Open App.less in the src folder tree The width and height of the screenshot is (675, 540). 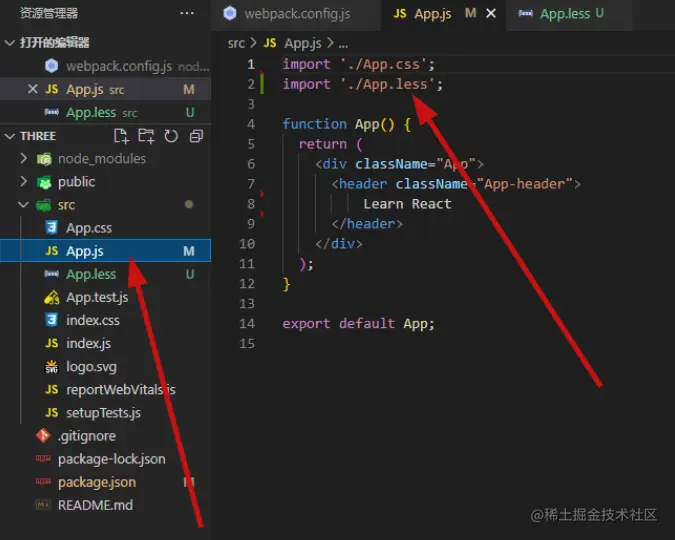pyautogui.click(x=105, y=274)
